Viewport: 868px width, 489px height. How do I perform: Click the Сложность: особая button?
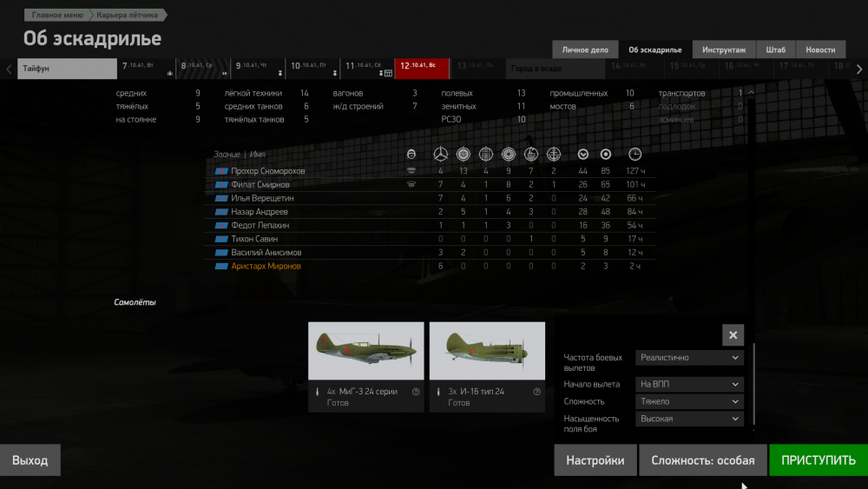[x=702, y=460]
